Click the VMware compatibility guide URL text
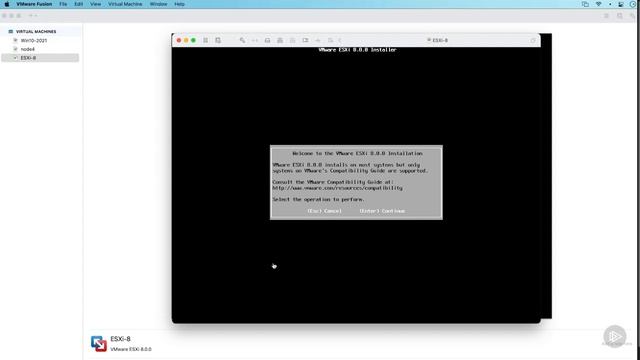Screen dimensions: 640x360 [x=338, y=188]
